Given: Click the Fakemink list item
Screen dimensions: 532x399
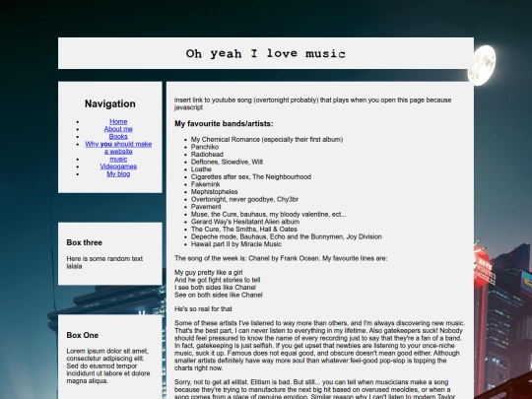Looking at the screenshot, I should 205,184.
